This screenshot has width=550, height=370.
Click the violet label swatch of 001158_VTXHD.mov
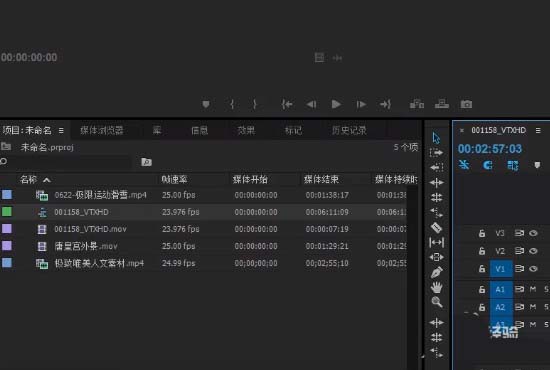pos(7,229)
